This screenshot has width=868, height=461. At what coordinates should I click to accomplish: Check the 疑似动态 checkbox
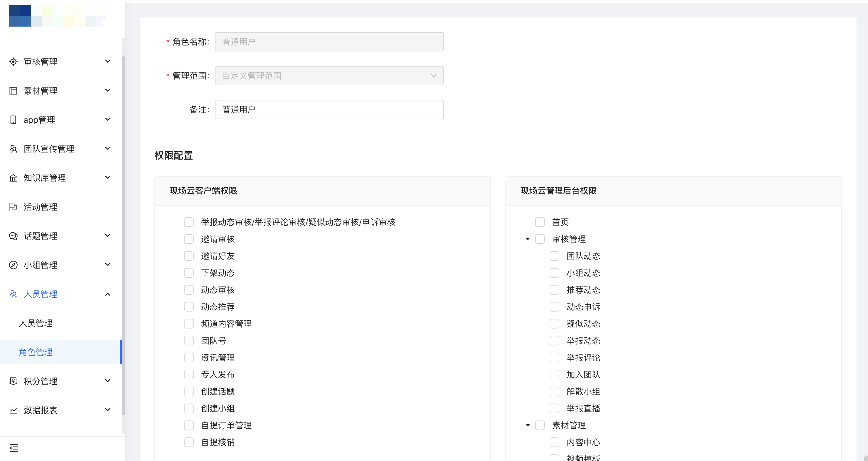554,324
